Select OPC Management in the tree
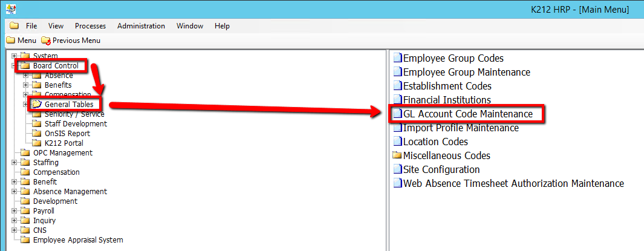This screenshot has height=251, width=644. [62, 153]
